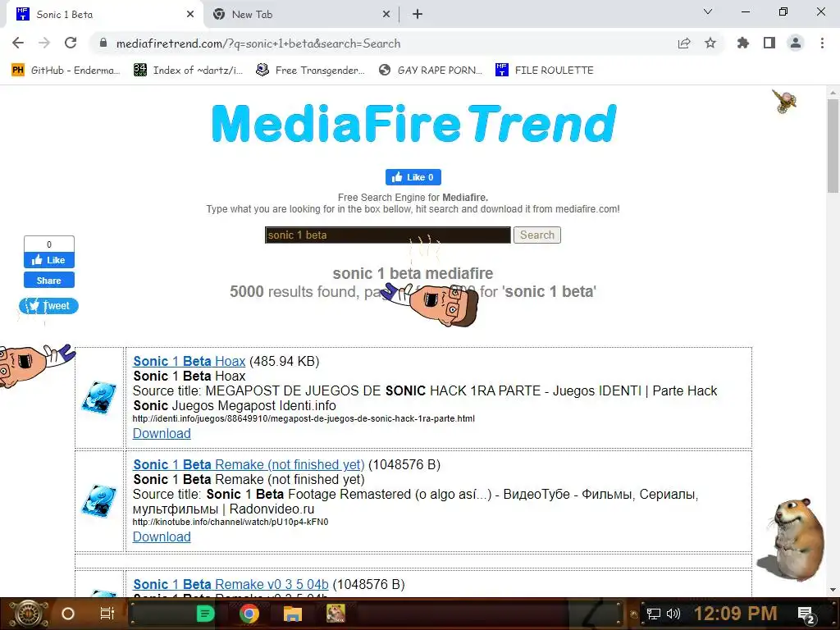Click the sonic 1 beta search field

388,235
